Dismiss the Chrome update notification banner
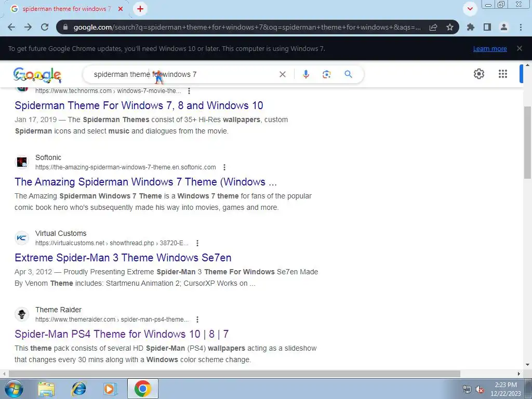This screenshot has width=532, height=399. (520, 48)
